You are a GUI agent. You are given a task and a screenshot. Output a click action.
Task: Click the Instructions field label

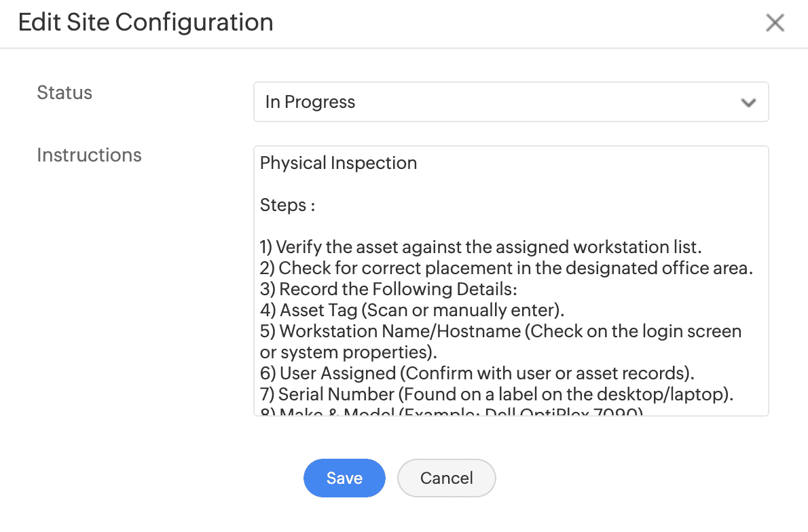pyautogui.click(x=89, y=155)
